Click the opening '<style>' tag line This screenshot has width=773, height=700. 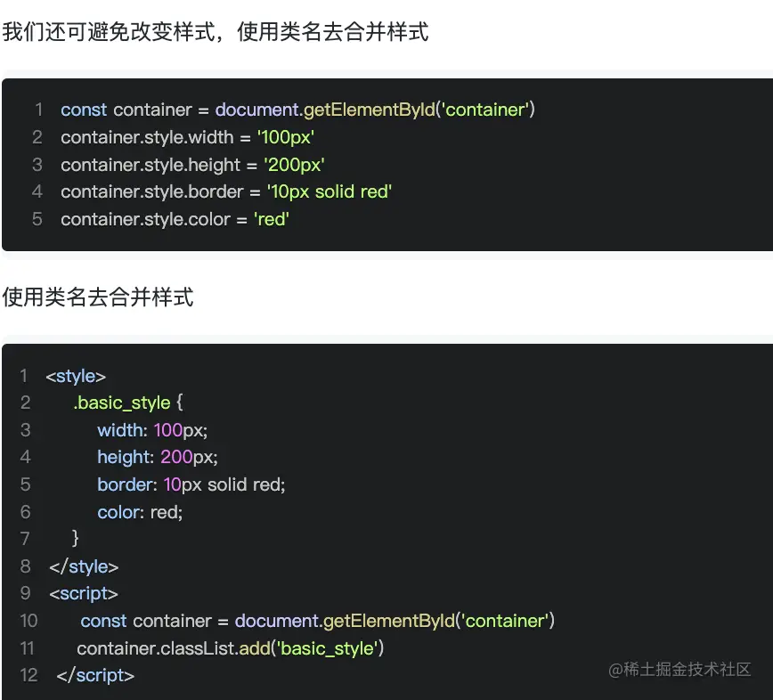(x=76, y=376)
